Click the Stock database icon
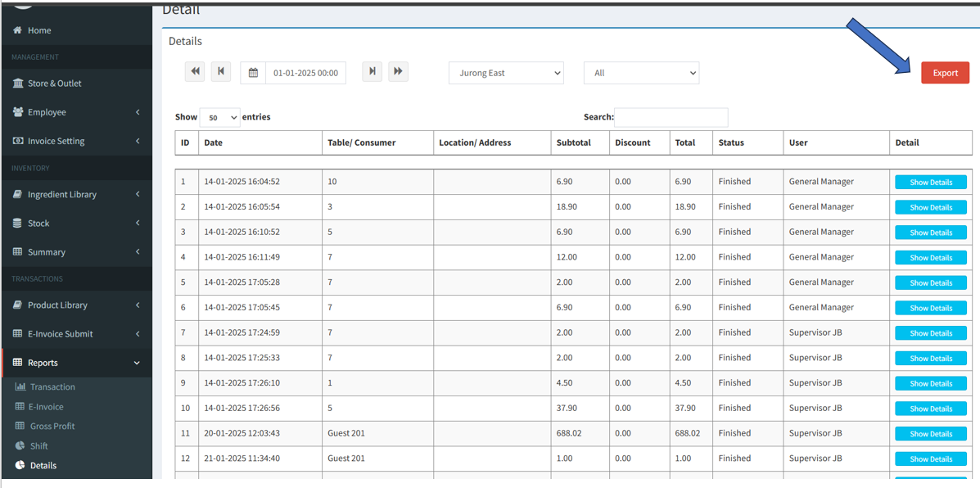Screen dimensions: 980x488 [x=17, y=223]
